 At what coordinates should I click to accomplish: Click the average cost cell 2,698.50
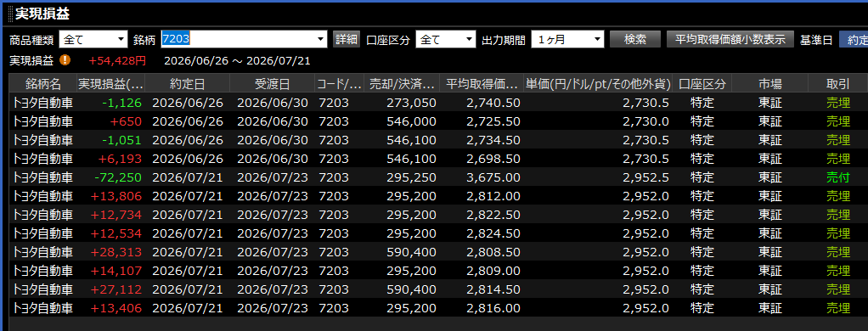point(493,159)
